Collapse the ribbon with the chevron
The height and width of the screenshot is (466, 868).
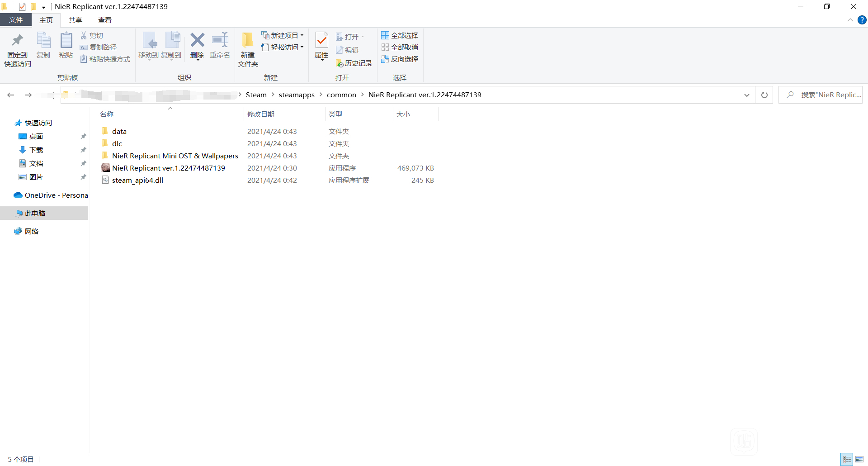[850, 20]
